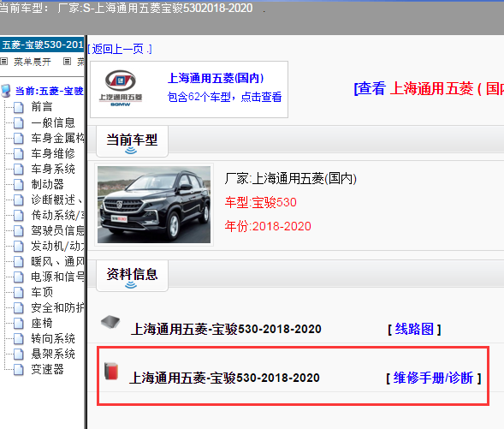Click the computer icon at tree root
This screenshot has width=504, height=429.
click(6, 91)
